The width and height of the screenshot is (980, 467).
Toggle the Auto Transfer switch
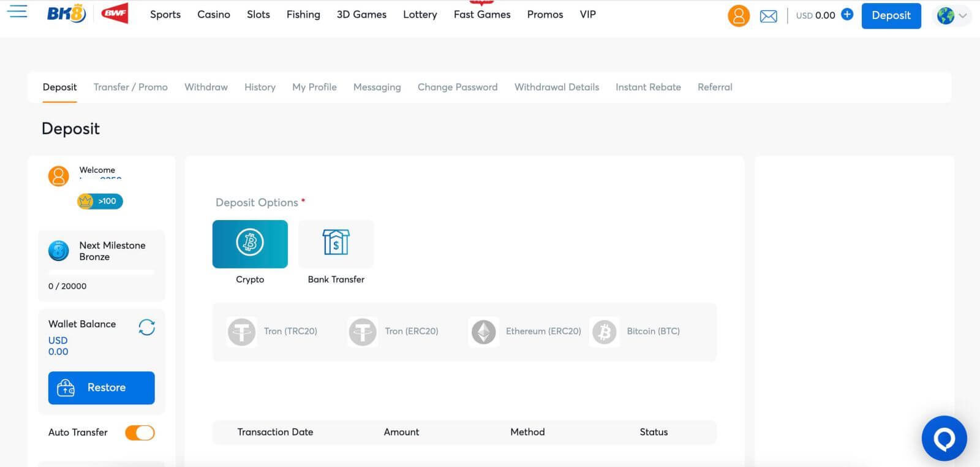point(140,433)
